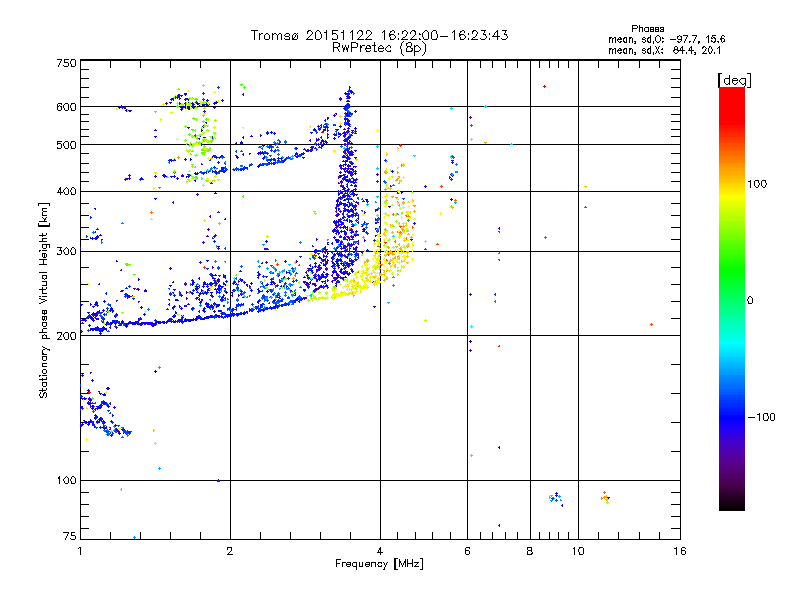Click the y-axis tick label '400'
The image size is (800, 600).
point(66,191)
